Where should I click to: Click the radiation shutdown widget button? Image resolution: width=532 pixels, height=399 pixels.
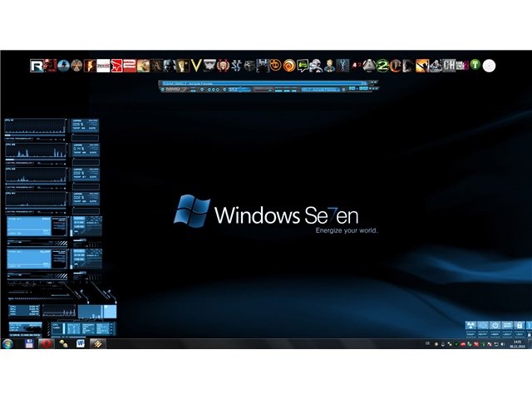pos(470,326)
